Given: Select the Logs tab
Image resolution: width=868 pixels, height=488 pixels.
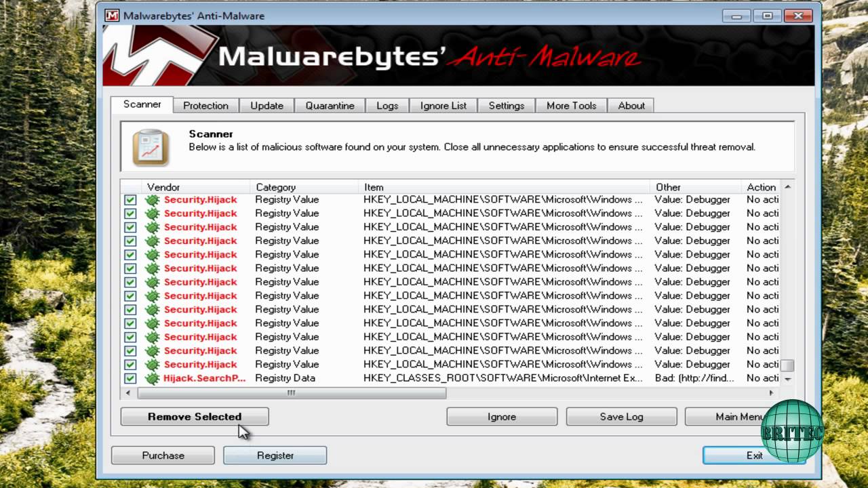Looking at the screenshot, I should click(x=387, y=106).
